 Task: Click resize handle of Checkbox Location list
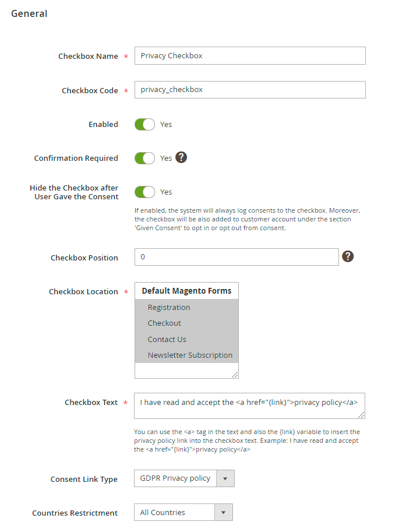point(235,375)
